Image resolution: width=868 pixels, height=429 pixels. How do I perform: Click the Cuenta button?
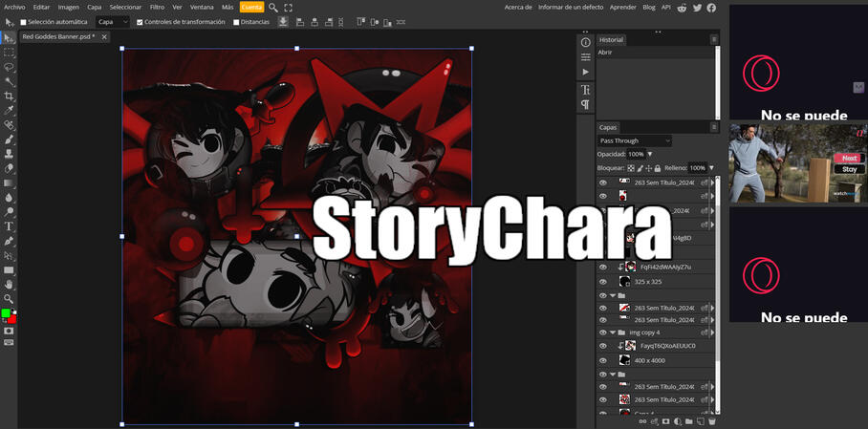pyautogui.click(x=251, y=7)
